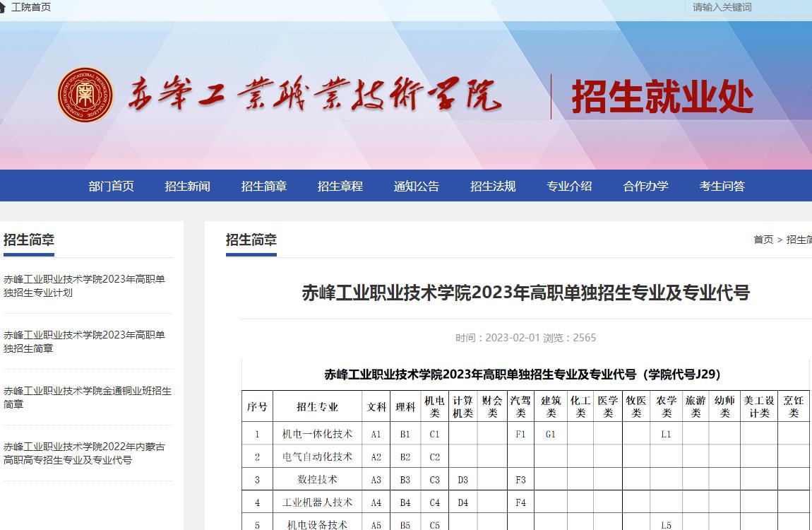Select 合作办学 in the navigation bar
The width and height of the screenshot is (812, 530).
pyautogui.click(x=646, y=186)
